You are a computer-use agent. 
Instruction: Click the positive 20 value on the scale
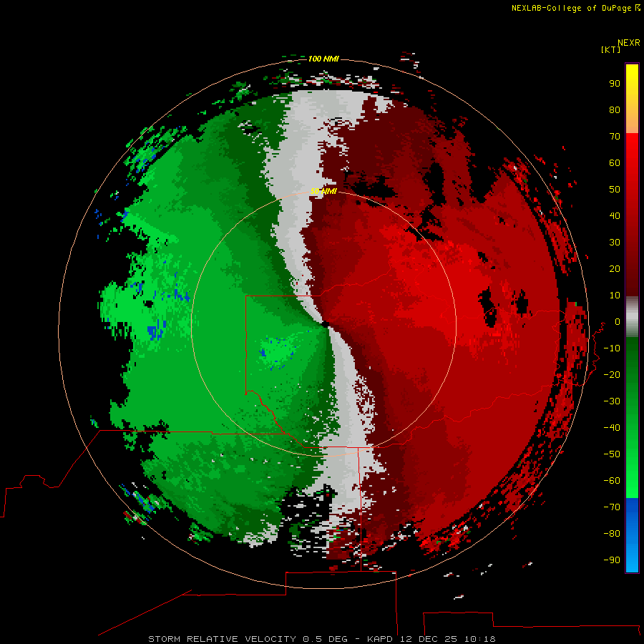click(615, 268)
